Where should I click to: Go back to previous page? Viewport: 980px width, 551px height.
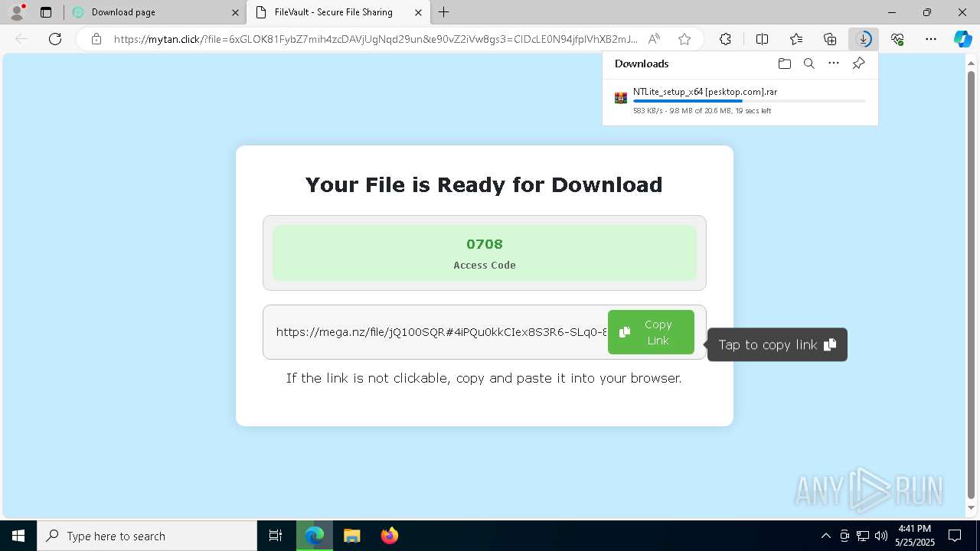[21, 39]
